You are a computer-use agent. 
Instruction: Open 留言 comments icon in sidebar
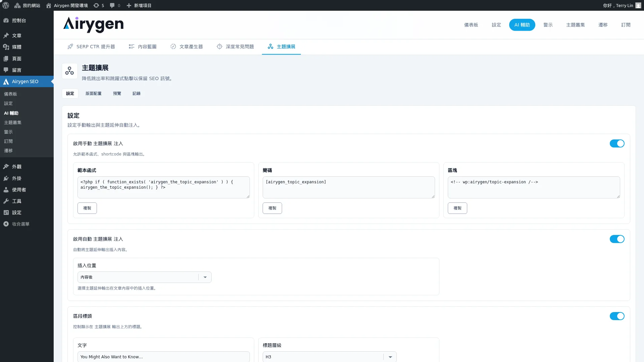6,70
